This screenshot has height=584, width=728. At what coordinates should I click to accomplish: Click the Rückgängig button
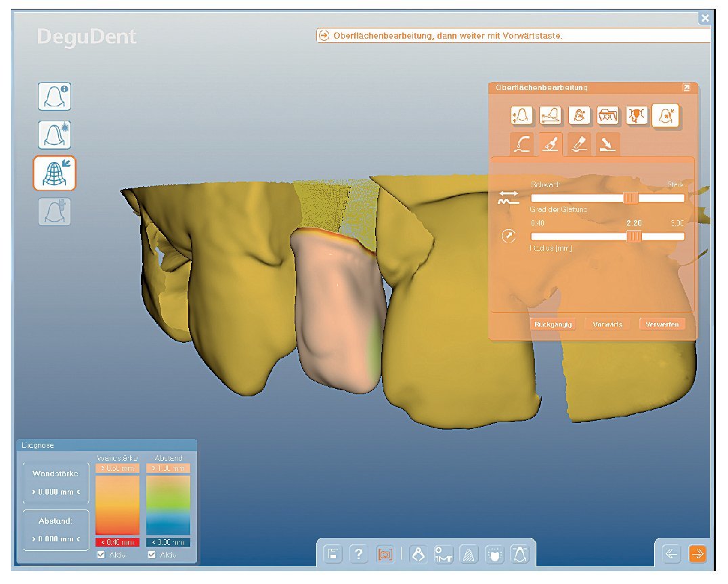tap(553, 325)
